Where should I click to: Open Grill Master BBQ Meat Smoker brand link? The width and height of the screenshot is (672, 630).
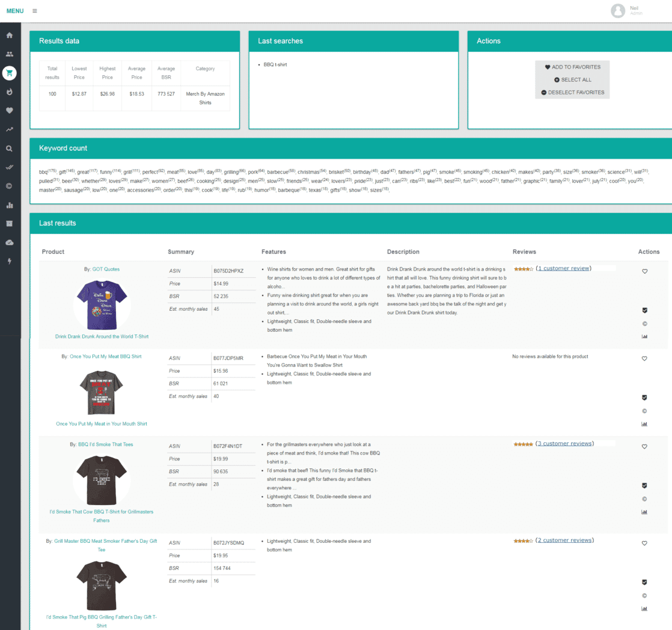coord(105,546)
